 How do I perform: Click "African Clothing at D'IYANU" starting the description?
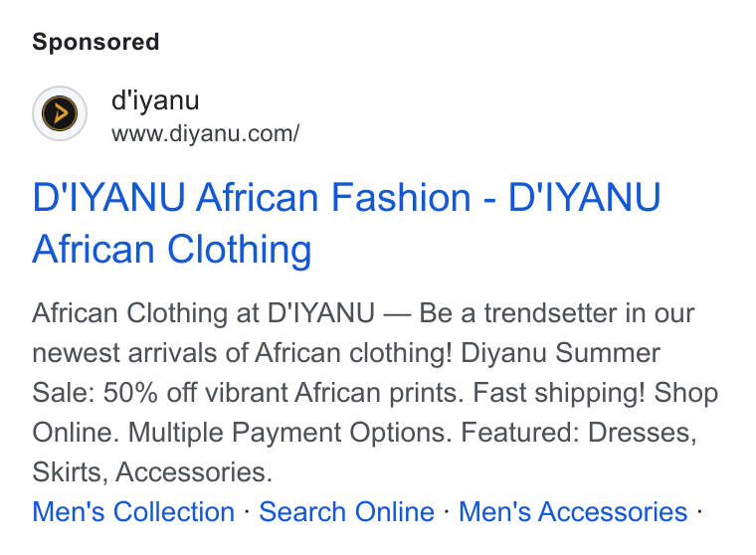(x=204, y=313)
